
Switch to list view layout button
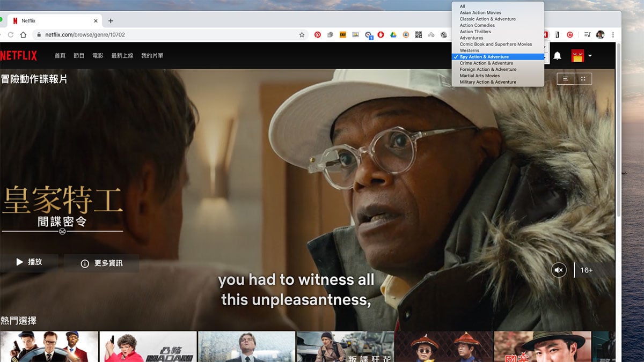point(566,79)
